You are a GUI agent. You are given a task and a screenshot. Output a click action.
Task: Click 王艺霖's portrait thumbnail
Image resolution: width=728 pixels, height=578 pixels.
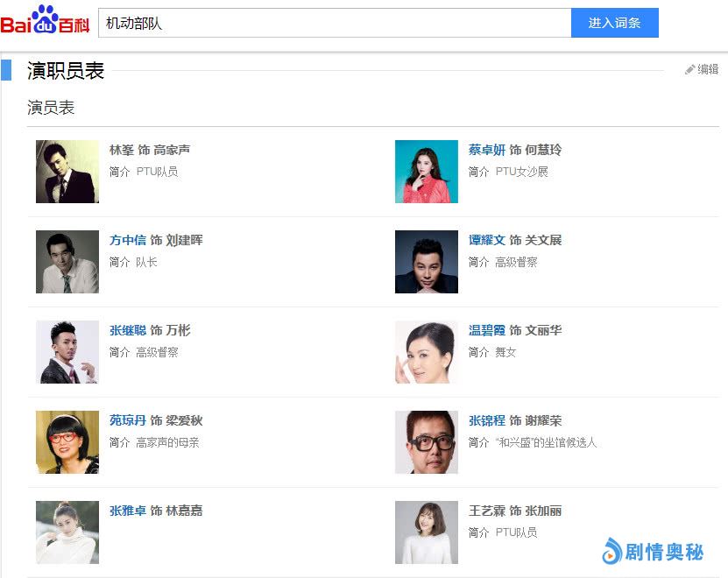[x=427, y=532]
